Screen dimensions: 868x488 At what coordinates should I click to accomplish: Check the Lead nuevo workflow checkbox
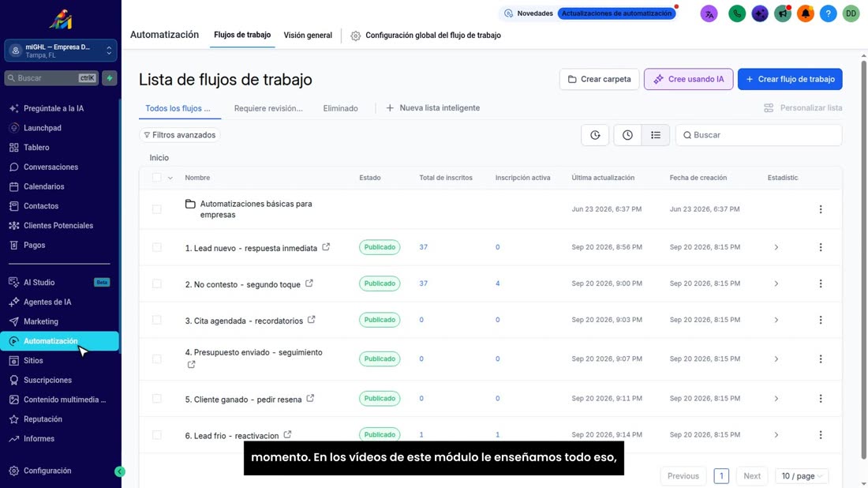(157, 247)
